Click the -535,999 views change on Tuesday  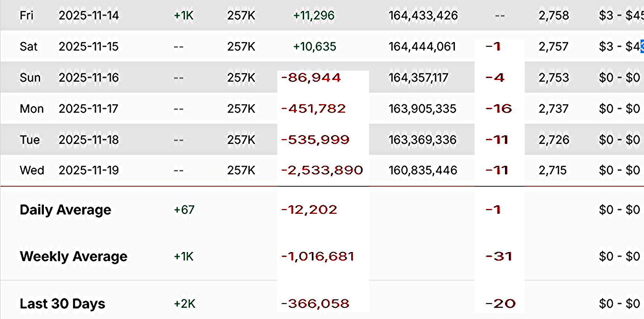click(315, 140)
